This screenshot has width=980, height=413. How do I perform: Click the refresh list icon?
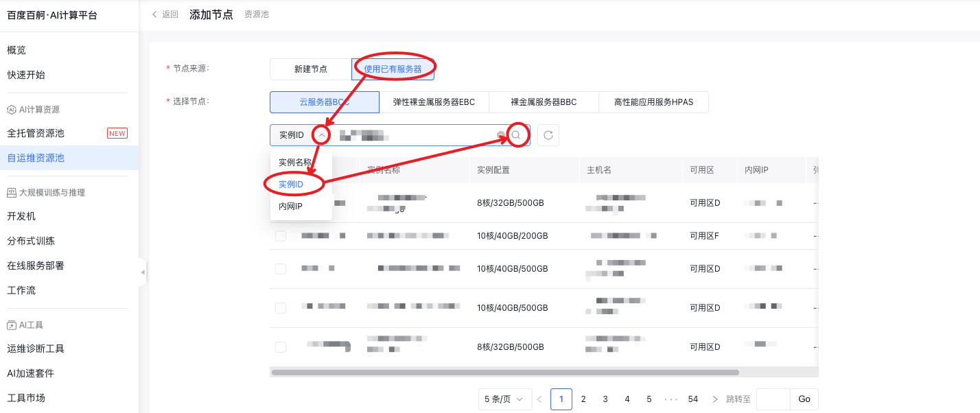548,135
